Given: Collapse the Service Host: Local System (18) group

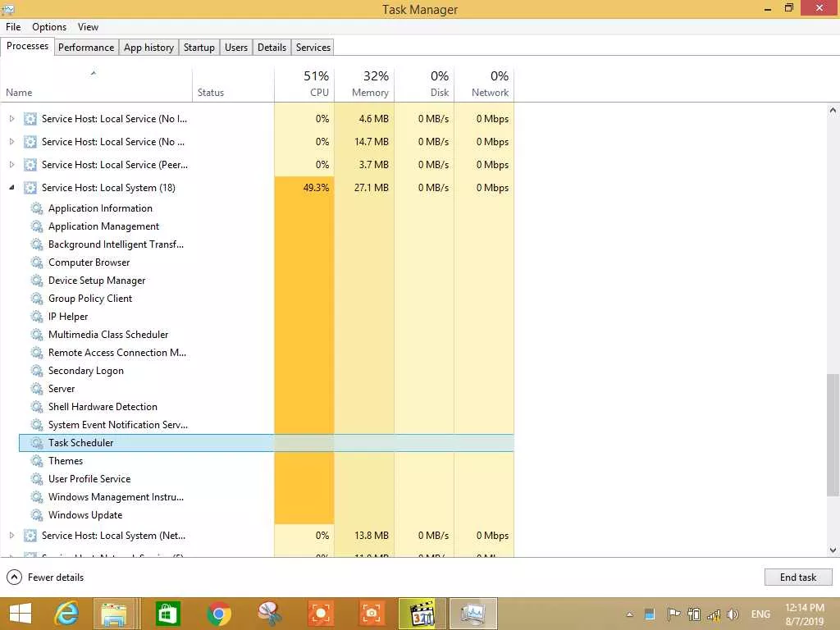Looking at the screenshot, I should tap(11, 188).
